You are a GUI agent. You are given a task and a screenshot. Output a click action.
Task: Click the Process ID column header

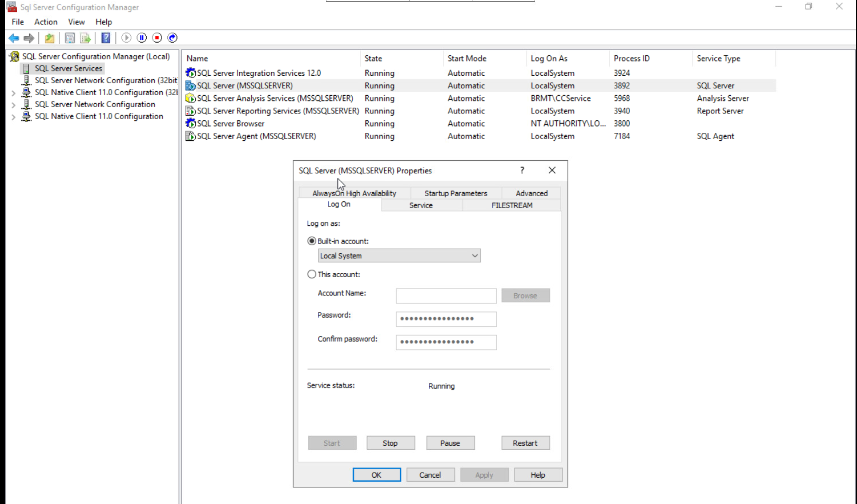651,58
